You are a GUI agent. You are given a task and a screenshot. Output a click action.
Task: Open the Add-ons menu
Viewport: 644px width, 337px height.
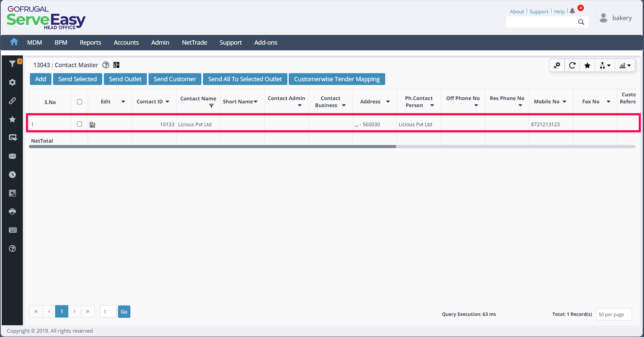[266, 43]
